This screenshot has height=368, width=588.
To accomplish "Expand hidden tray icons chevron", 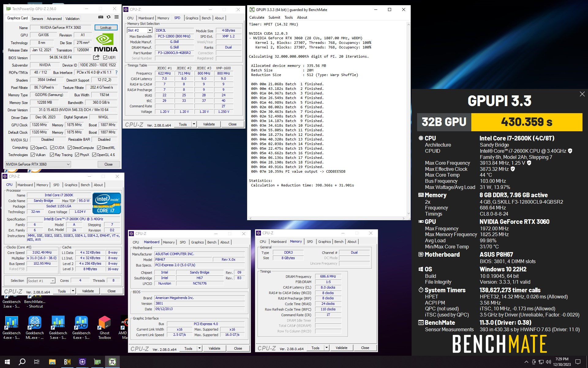I will [x=526, y=362].
